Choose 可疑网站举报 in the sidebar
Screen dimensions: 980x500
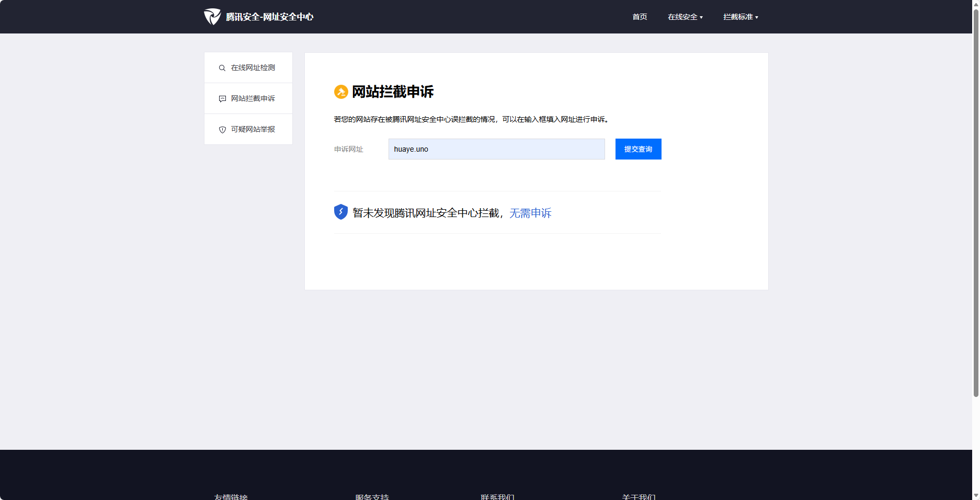point(248,129)
